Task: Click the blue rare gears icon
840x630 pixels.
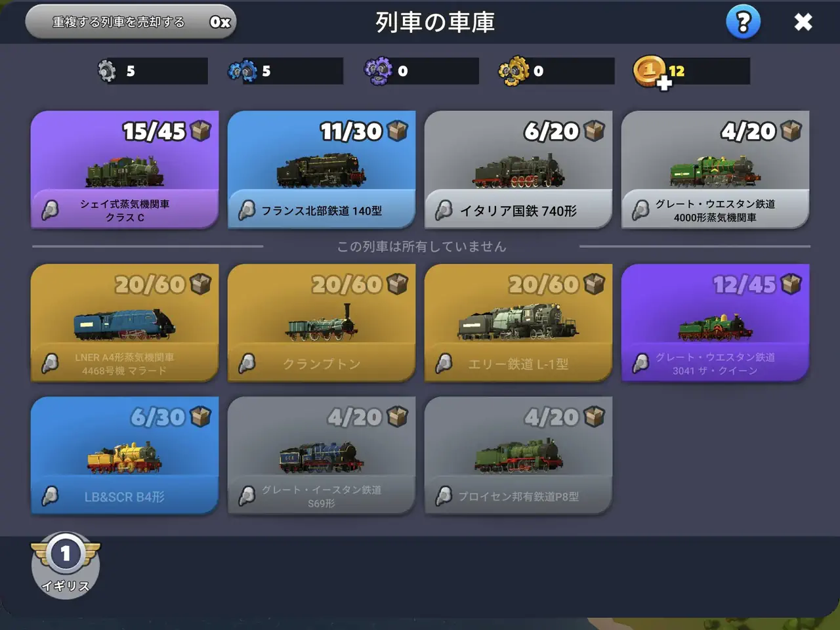Action: pyautogui.click(x=242, y=71)
